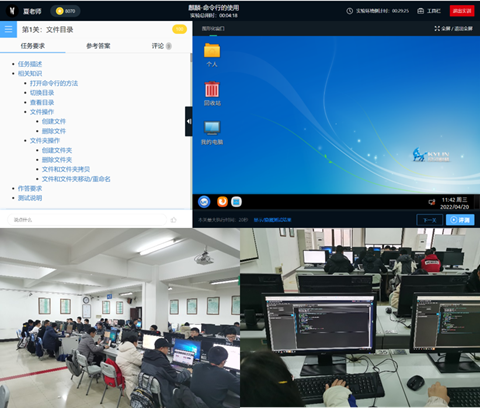Open 打开命令行的方法 link
The height and width of the screenshot is (408, 480).
pos(54,83)
